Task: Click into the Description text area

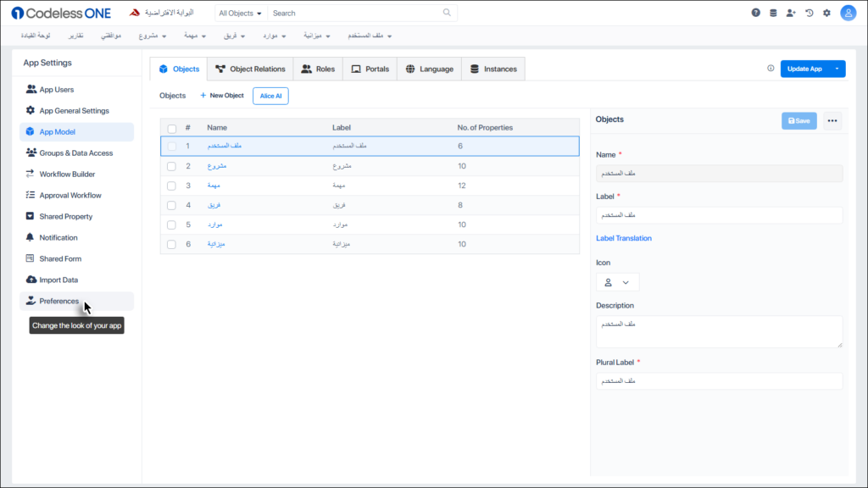Action: pyautogui.click(x=719, y=332)
